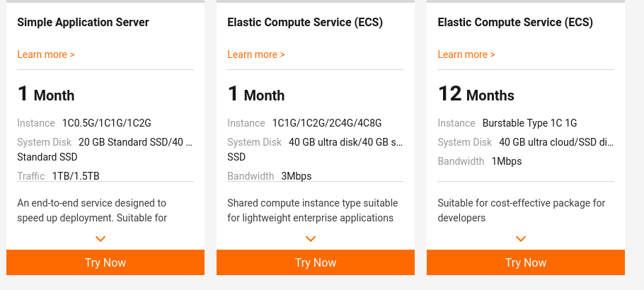Expand the Simple Application Server description chevron

[100, 239]
